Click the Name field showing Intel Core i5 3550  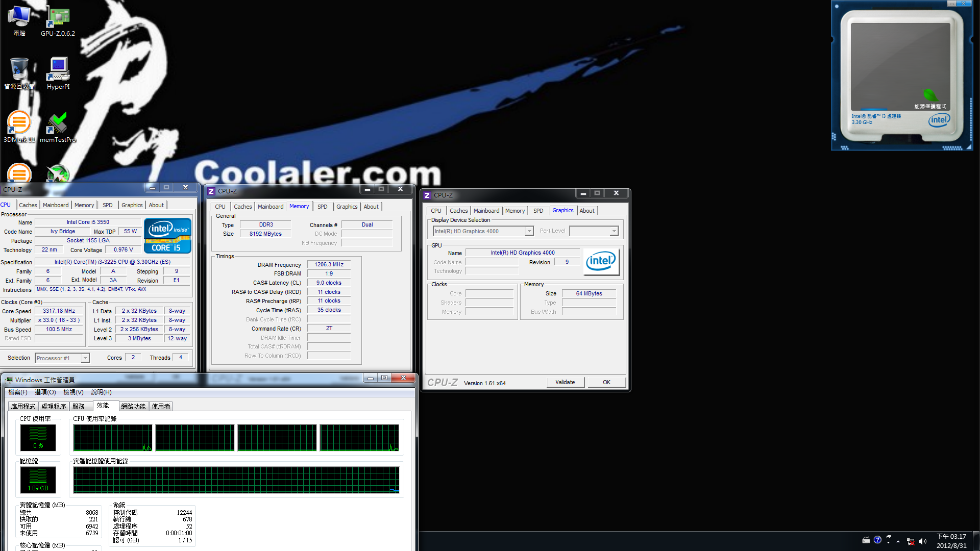point(88,222)
